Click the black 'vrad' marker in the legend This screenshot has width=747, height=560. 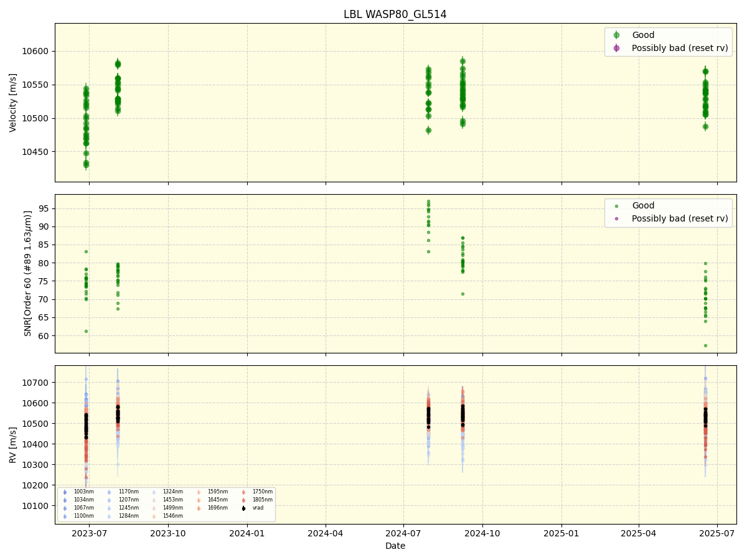pos(243,508)
